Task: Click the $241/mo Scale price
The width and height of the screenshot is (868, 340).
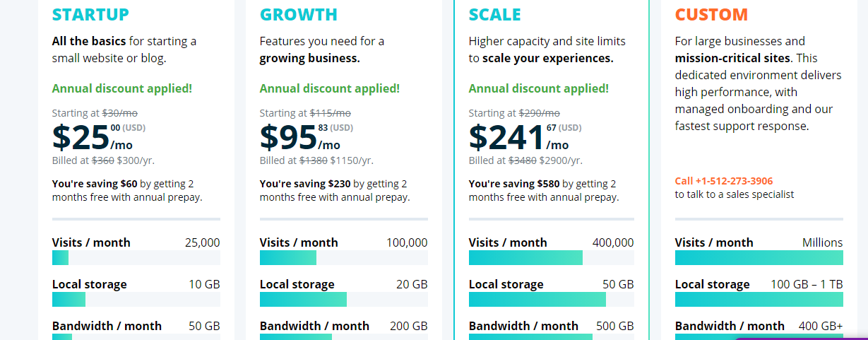Action: 519,137
